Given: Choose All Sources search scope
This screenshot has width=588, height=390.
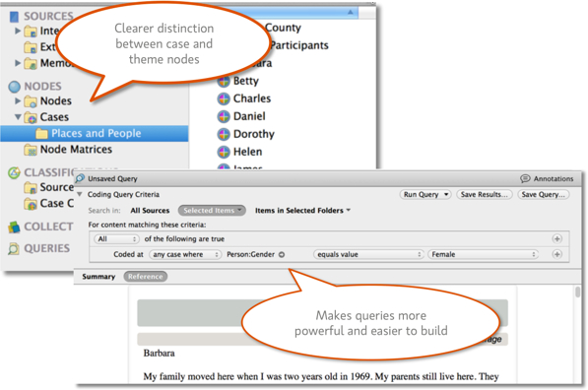Looking at the screenshot, I should (x=150, y=211).
